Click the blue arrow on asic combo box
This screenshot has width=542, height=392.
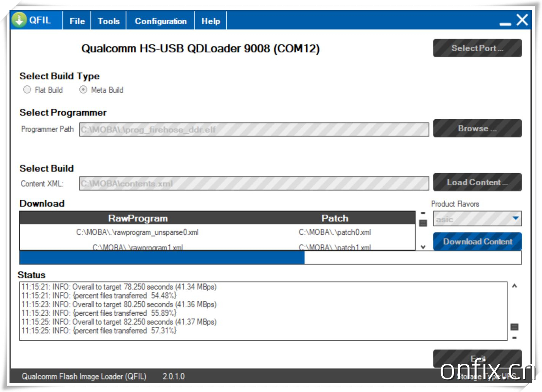[x=515, y=218]
